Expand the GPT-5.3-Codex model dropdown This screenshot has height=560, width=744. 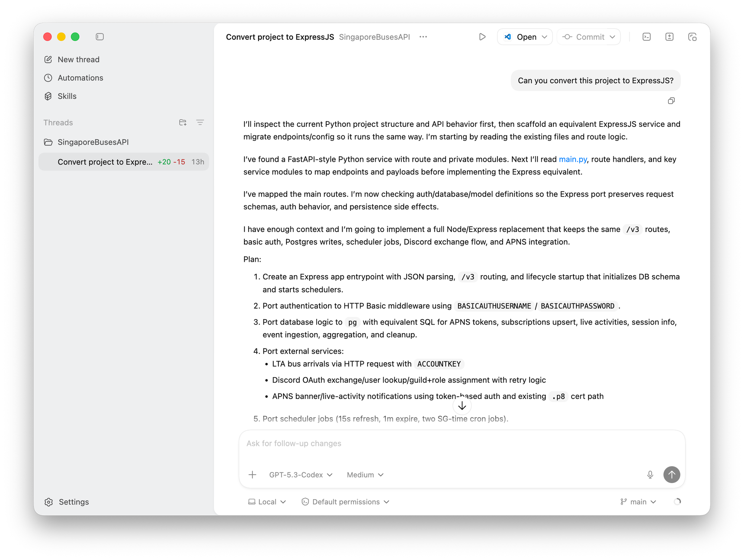pyautogui.click(x=301, y=475)
